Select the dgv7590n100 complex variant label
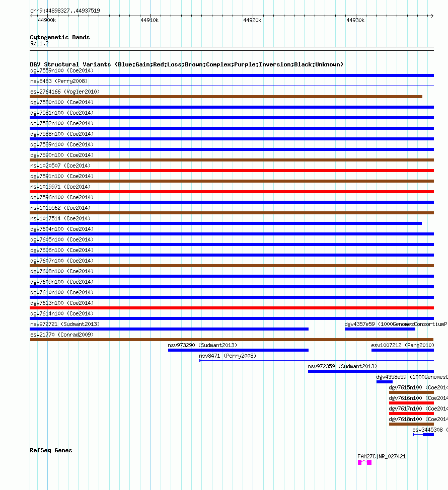The image size is (448, 490). pyautogui.click(x=62, y=155)
